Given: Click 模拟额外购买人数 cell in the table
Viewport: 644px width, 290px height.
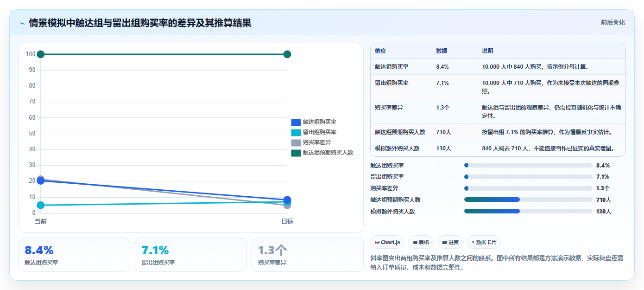Looking at the screenshot, I should (x=397, y=148).
